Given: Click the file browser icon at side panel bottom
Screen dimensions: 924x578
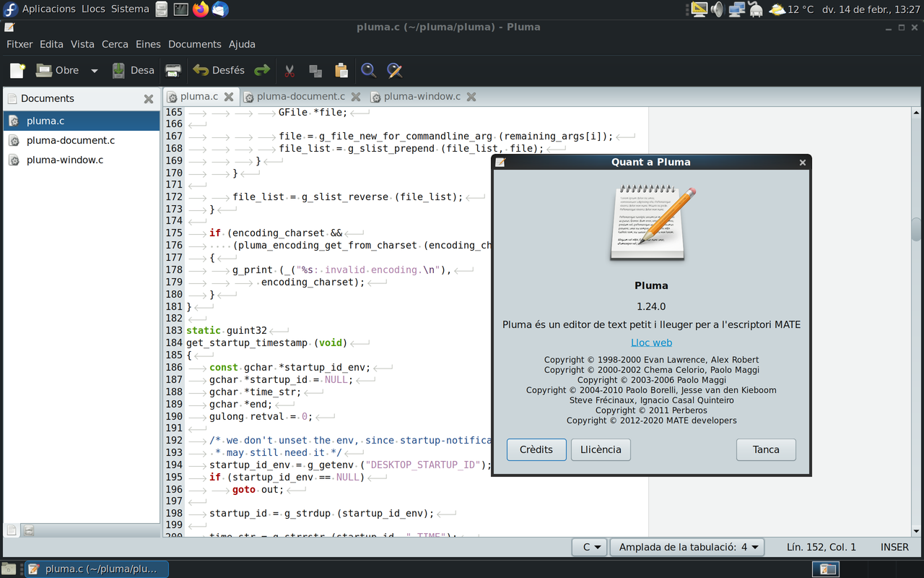Looking at the screenshot, I should (x=29, y=530).
